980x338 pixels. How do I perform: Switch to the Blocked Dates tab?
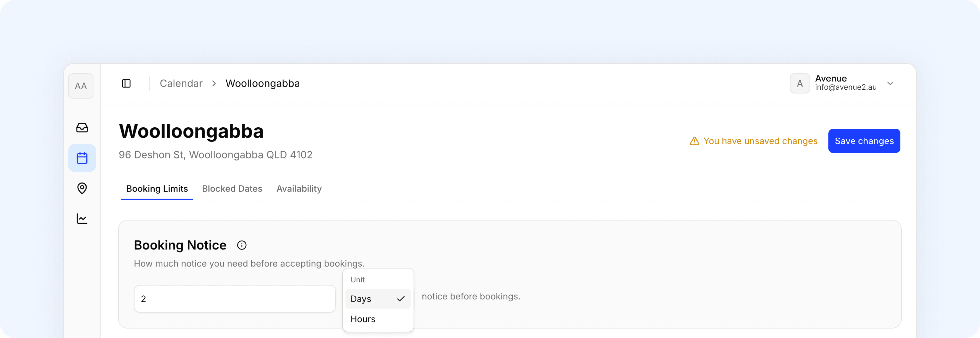(x=232, y=188)
